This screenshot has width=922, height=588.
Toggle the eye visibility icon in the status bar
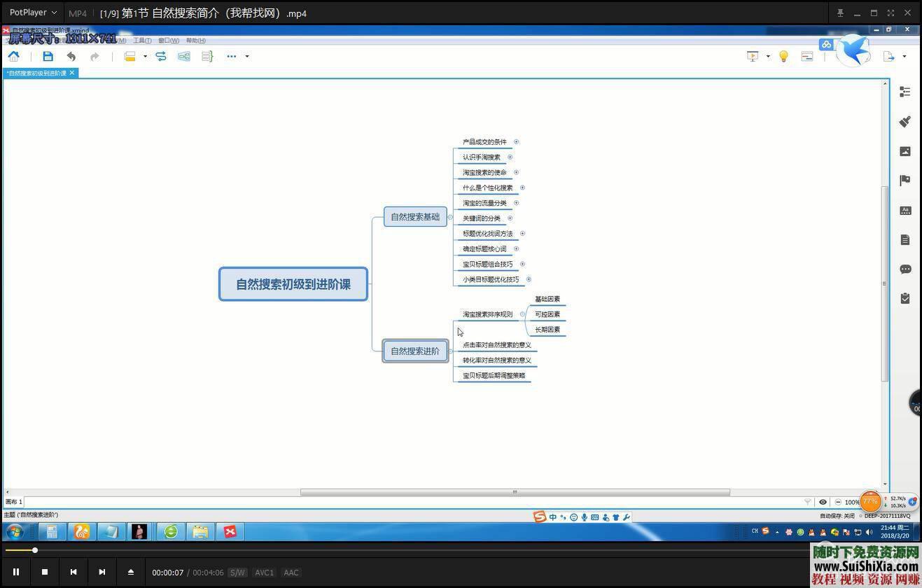[x=823, y=502]
